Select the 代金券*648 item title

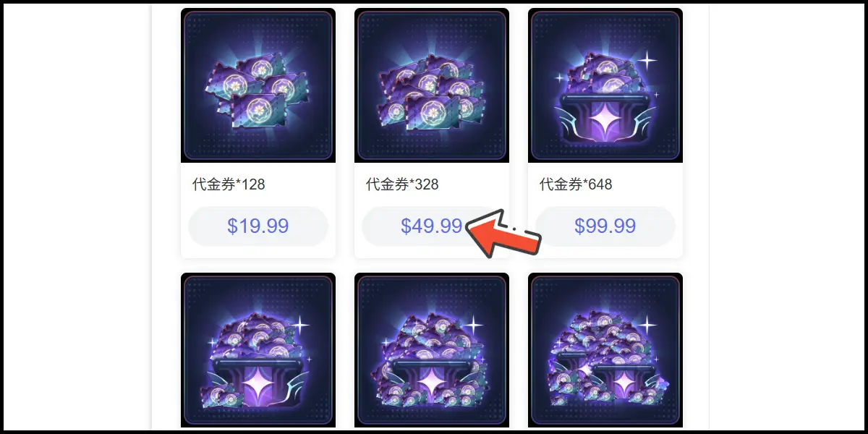[x=576, y=184]
